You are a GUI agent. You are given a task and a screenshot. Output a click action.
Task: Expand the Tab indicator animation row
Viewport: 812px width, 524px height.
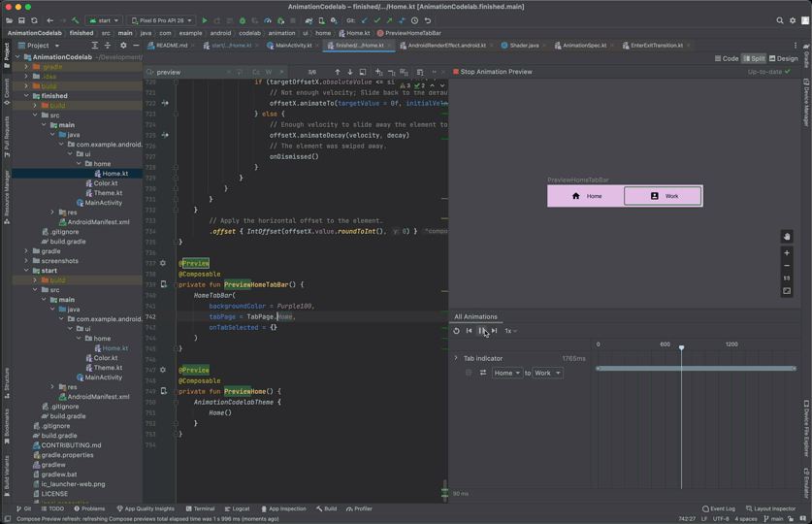point(456,358)
